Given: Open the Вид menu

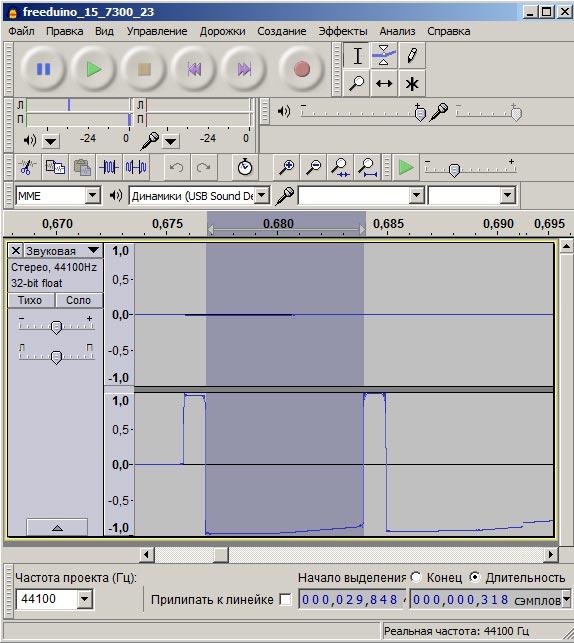Looking at the screenshot, I should [x=104, y=31].
